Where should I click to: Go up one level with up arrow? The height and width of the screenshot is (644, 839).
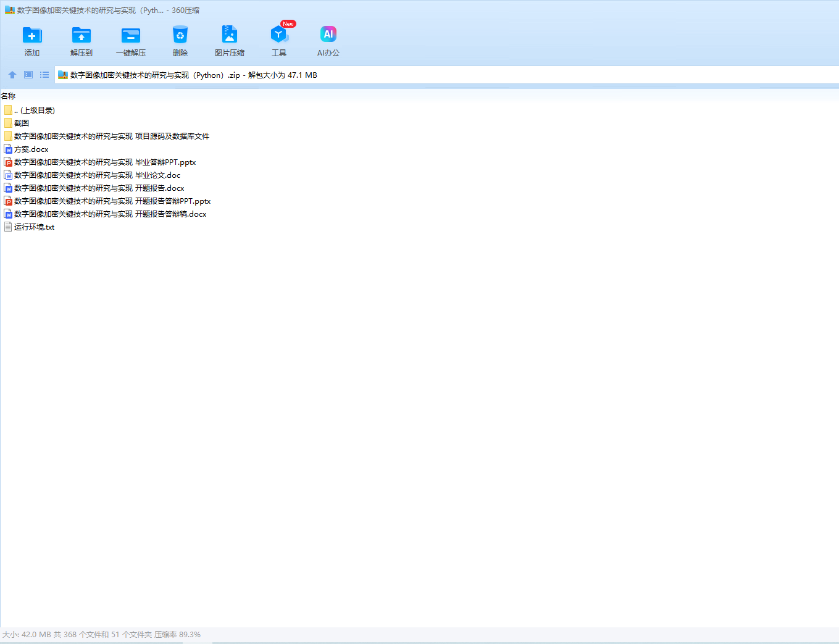coord(12,75)
